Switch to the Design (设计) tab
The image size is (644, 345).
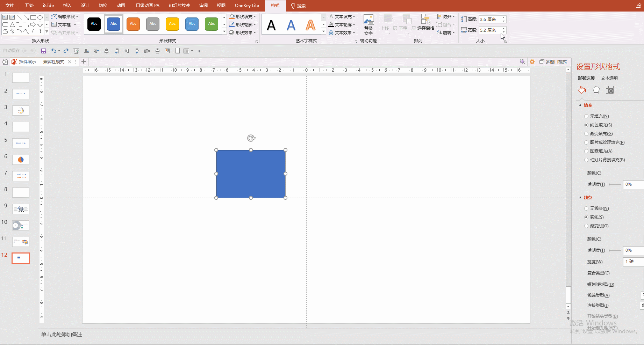coord(85,6)
